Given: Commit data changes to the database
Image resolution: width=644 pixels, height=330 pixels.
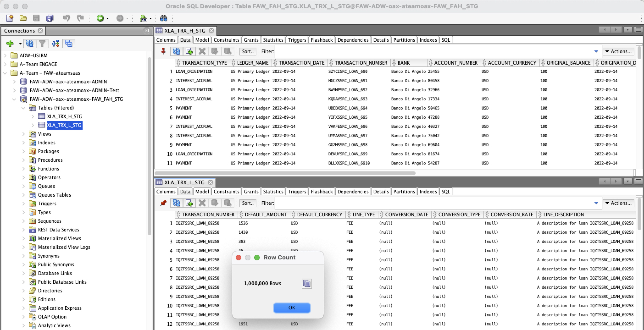Looking at the screenshot, I should (x=215, y=51).
